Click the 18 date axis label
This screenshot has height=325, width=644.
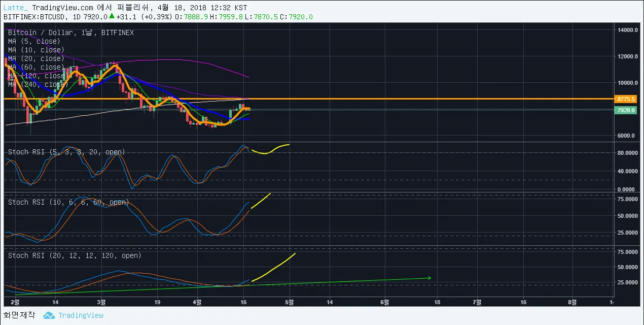pyautogui.click(x=437, y=302)
